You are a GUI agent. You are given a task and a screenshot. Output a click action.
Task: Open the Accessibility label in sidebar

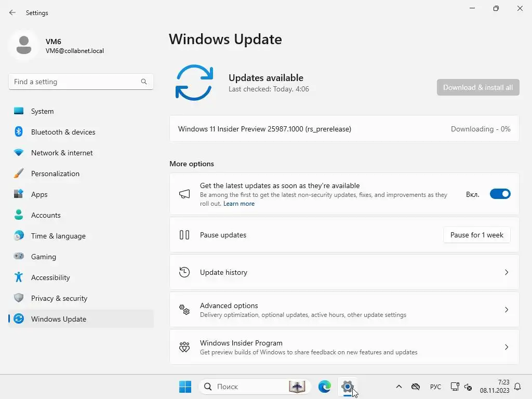tap(50, 277)
